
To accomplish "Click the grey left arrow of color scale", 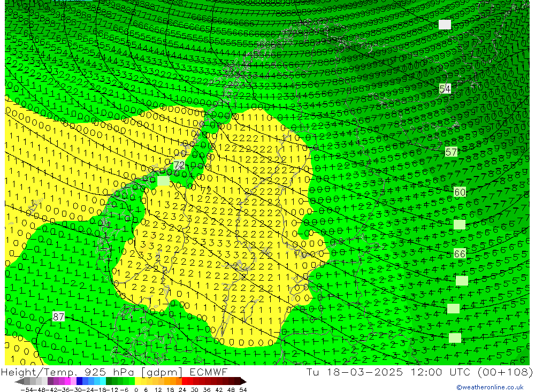I will coord(19,381).
